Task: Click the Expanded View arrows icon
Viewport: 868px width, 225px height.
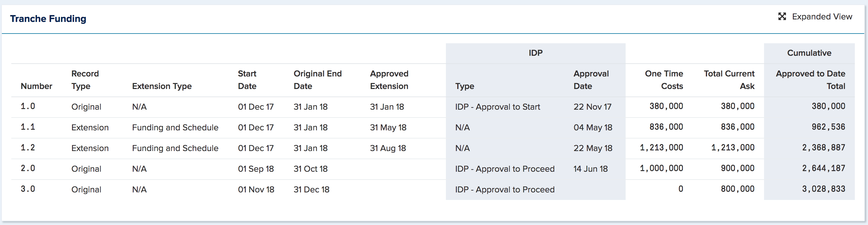Action: point(782,17)
